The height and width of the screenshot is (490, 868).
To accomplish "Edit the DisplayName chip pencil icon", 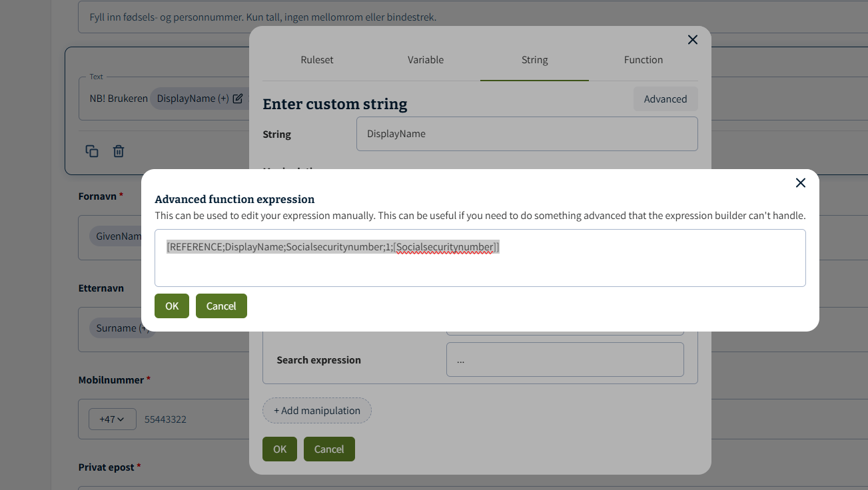I will point(238,99).
